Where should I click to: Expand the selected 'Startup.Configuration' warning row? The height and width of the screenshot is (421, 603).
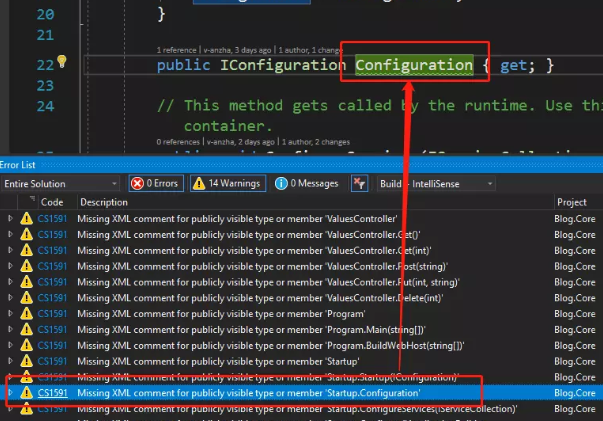[x=10, y=393]
